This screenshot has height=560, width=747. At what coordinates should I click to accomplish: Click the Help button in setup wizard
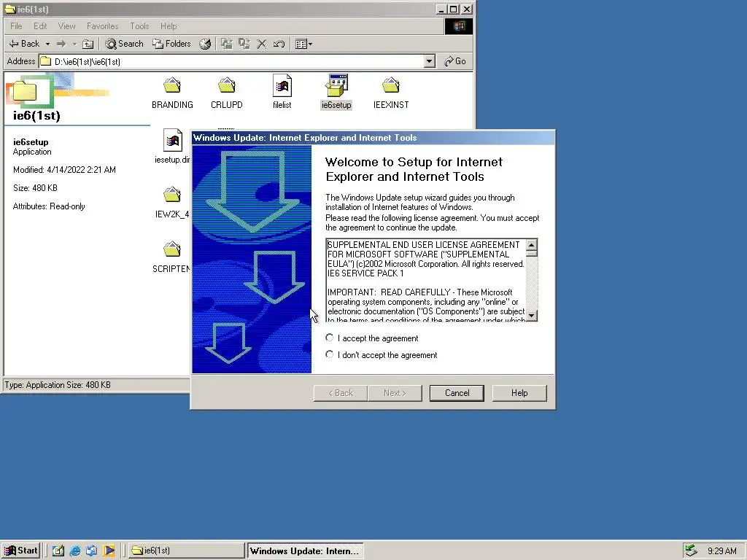(x=519, y=393)
